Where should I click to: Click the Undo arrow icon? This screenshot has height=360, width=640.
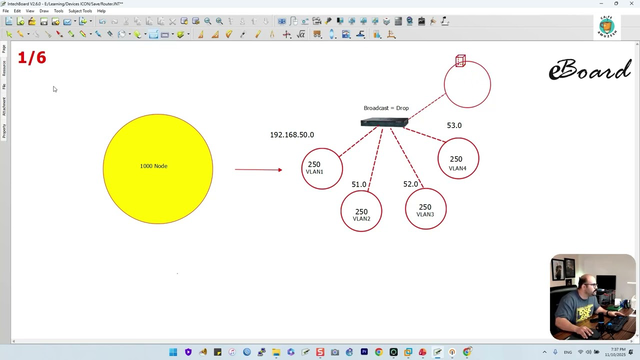[x=102, y=21]
